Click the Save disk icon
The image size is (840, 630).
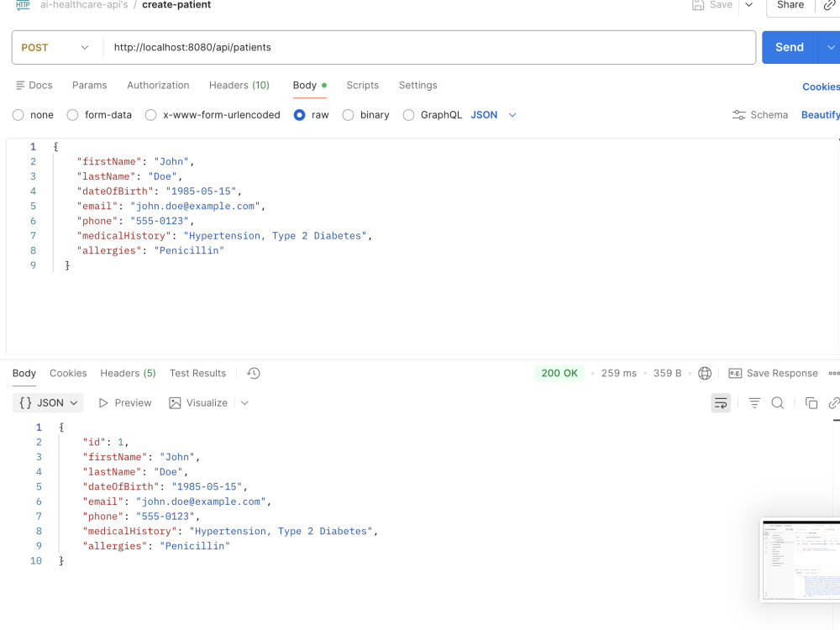click(697, 5)
